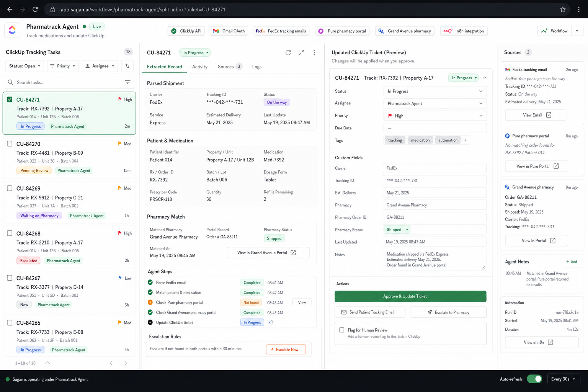The width and height of the screenshot is (588, 392).
Task: Open the Assignee filter dropdown
Action: click(x=100, y=66)
